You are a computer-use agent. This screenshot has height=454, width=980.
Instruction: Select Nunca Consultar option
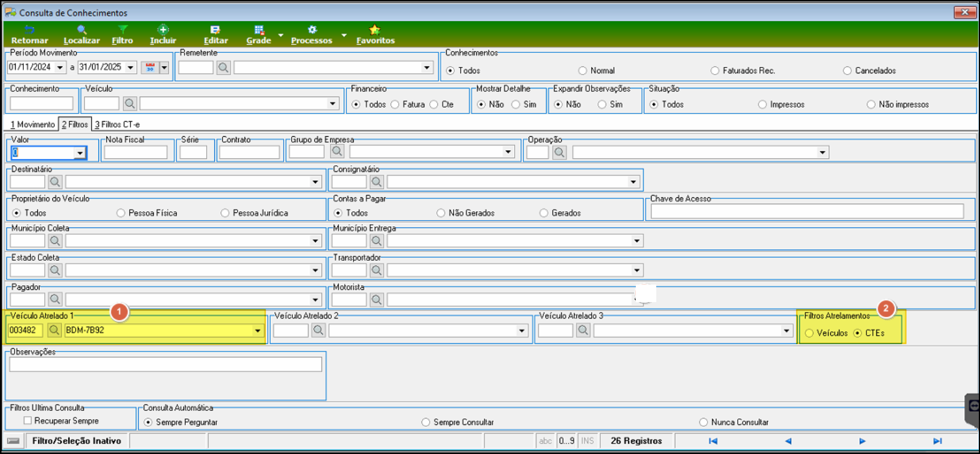tap(703, 422)
